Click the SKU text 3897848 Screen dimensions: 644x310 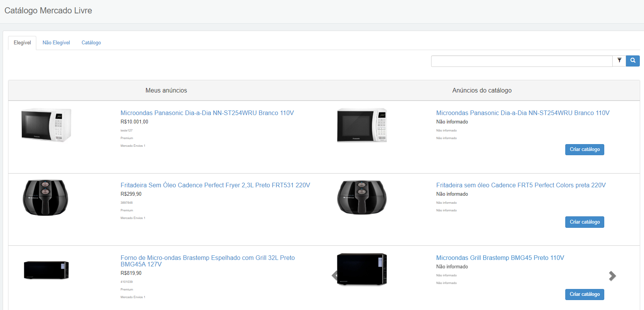pos(127,203)
